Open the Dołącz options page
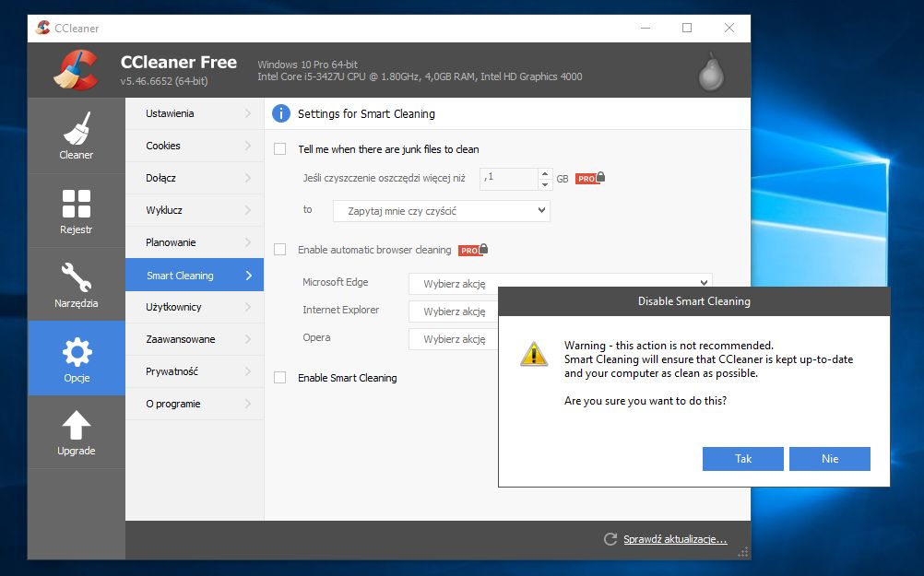Screen dimensions: 924x576 [x=195, y=178]
